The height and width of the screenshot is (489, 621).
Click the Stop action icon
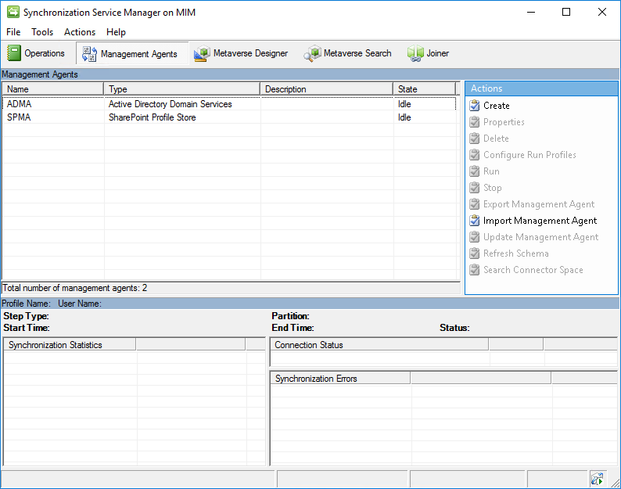(474, 188)
